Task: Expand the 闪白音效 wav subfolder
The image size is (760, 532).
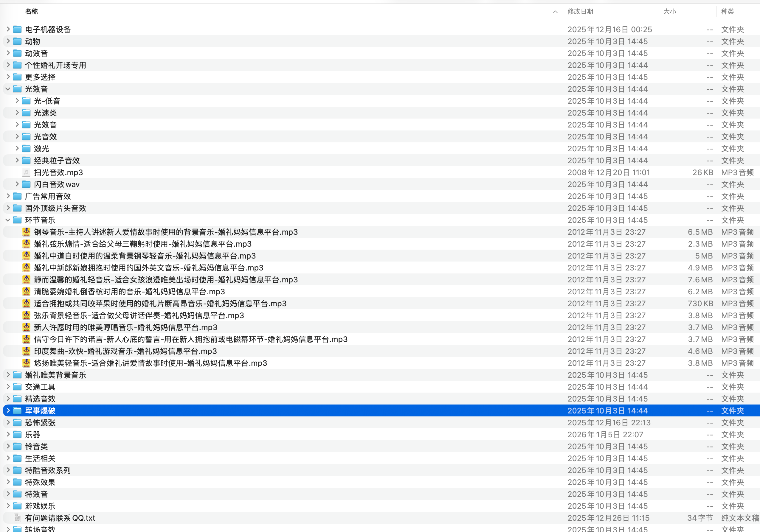Action: [x=17, y=184]
